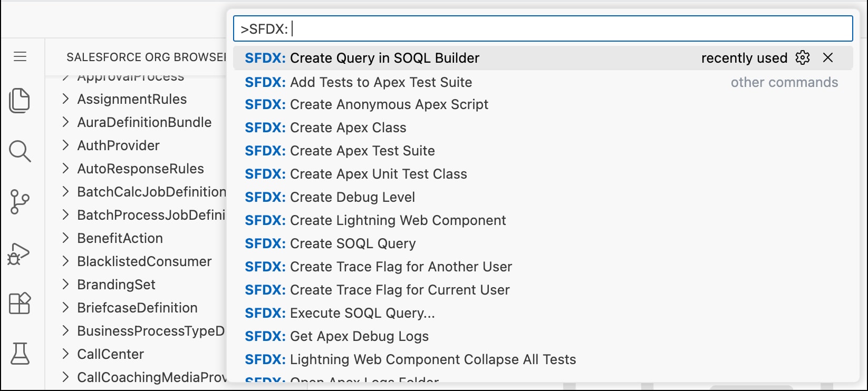The height and width of the screenshot is (391, 868).
Task: Select the BrandingSet row
Action: [136, 285]
